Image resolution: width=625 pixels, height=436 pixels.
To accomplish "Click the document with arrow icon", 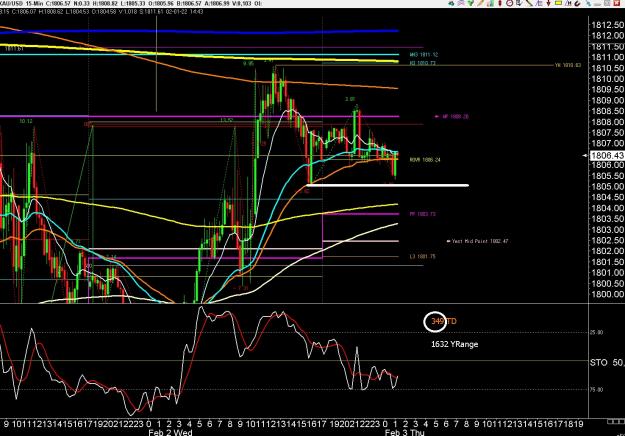I will point(519,3).
